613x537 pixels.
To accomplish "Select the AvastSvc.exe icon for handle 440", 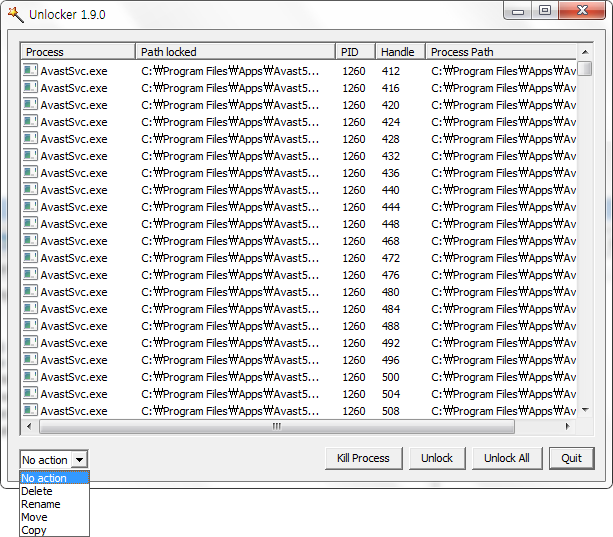I will (30, 190).
